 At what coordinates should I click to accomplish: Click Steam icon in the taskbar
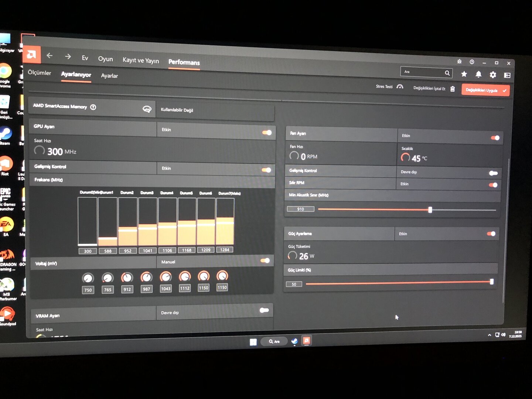[294, 341]
